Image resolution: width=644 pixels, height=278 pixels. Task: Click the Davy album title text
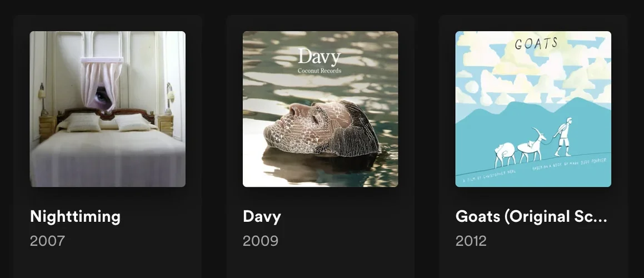point(262,216)
